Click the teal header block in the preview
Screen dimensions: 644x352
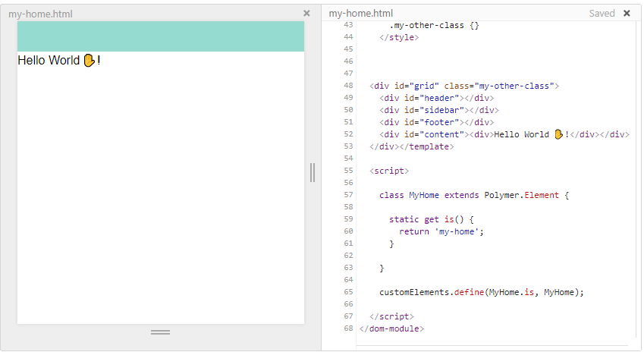(x=161, y=36)
